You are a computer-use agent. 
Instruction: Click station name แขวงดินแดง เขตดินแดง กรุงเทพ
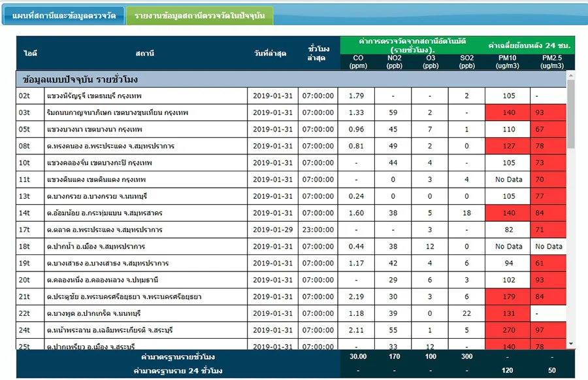tap(96, 179)
